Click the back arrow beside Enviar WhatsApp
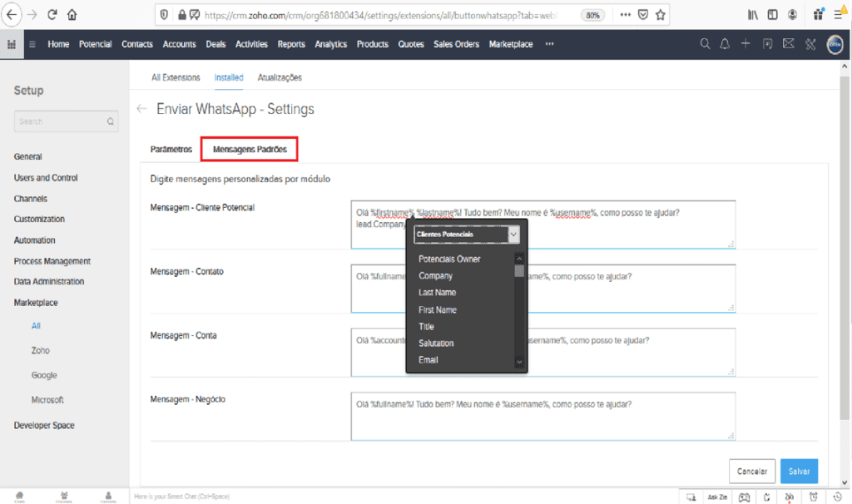 141,109
